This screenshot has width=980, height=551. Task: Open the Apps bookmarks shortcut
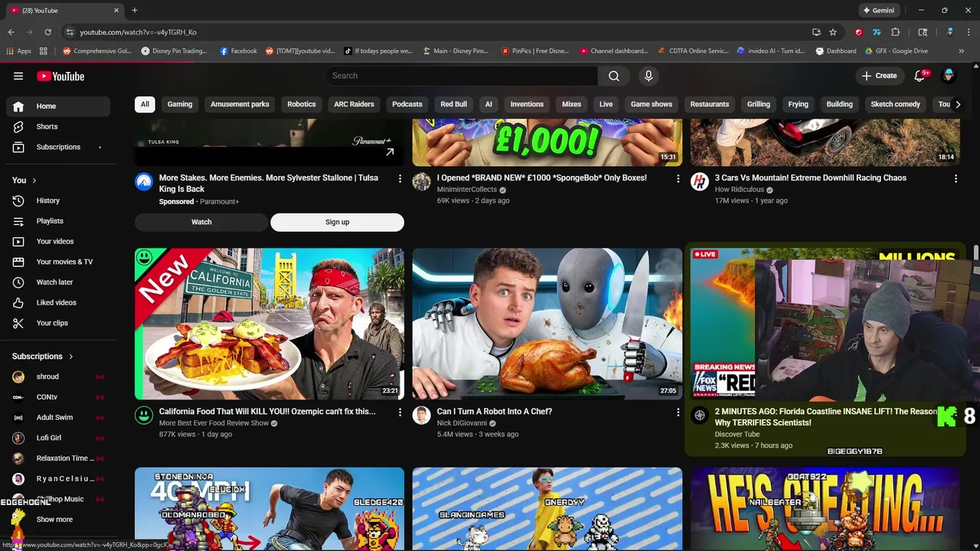click(18, 51)
